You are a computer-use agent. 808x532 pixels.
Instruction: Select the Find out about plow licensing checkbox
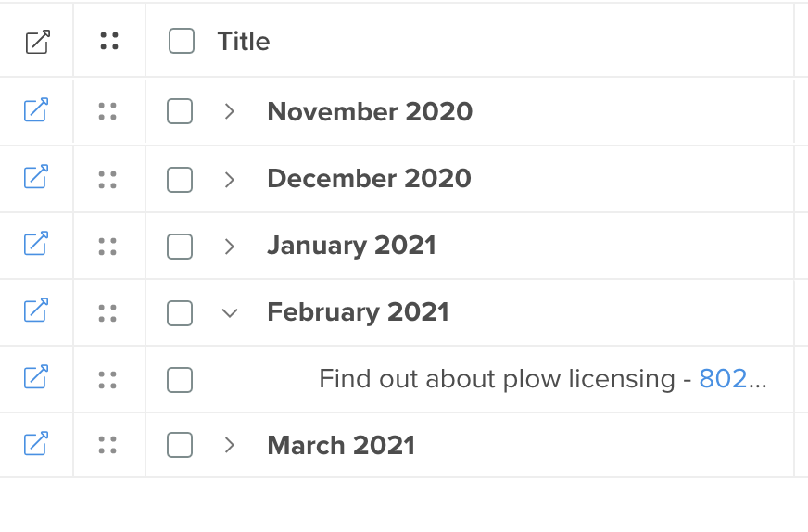pyautogui.click(x=180, y=380)
